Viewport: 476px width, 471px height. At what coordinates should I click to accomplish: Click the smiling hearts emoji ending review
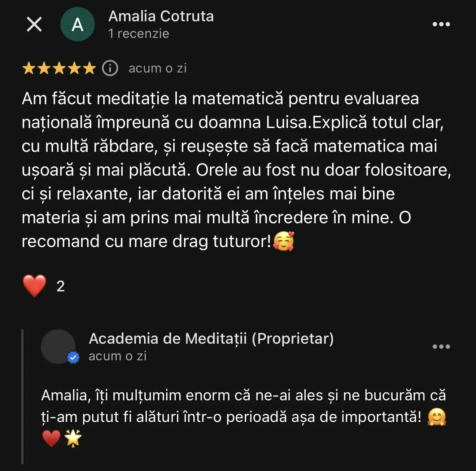pyautogui.click(x=284, y=241)
